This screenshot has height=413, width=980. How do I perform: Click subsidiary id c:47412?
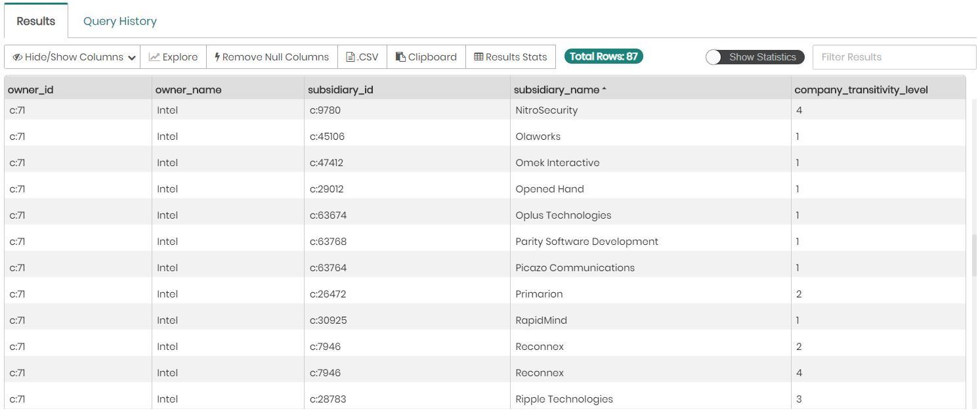point(327,163)
